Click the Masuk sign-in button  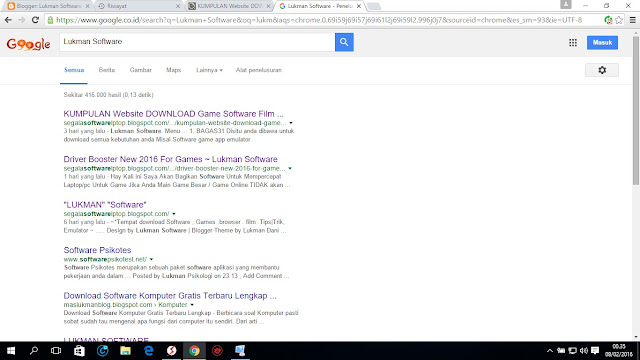[602, 42]
